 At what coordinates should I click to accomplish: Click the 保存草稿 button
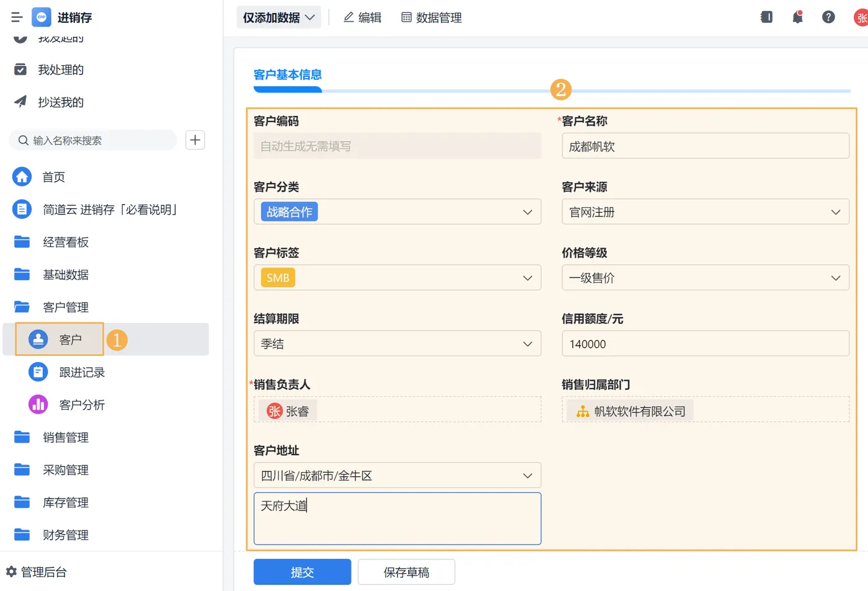[x=406, y=572]
